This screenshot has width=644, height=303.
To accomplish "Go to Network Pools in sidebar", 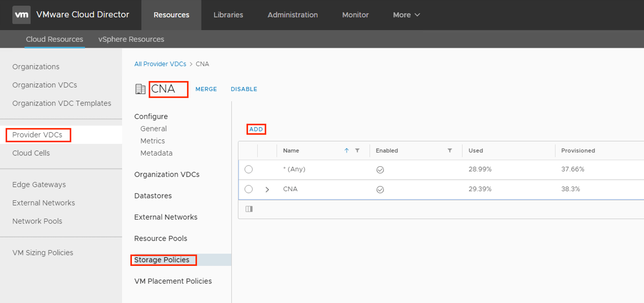I will tap(37, 221).
